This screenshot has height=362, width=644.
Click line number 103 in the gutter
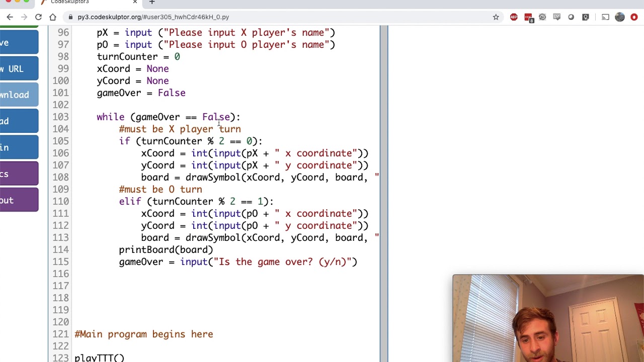coord(60,117)
